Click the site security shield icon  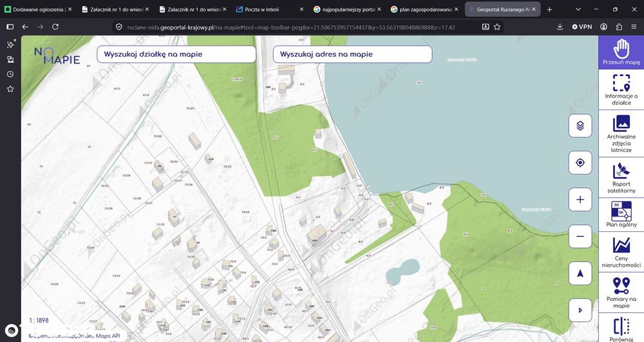point(119,26)
